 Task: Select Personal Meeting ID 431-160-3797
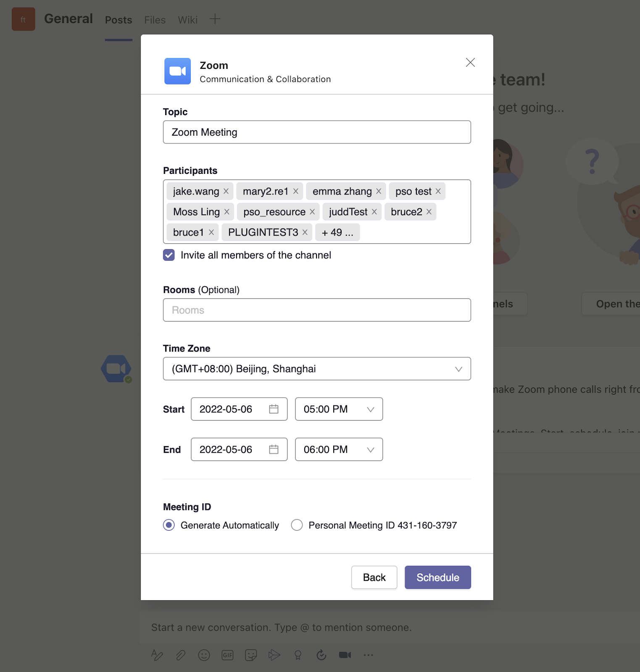coord(297,525)
